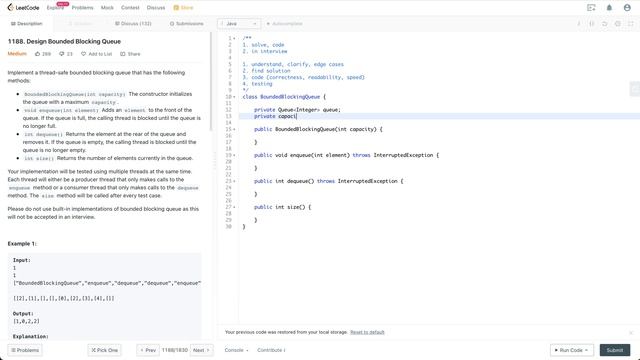Open the playground icon in top bar

[591, 7]
